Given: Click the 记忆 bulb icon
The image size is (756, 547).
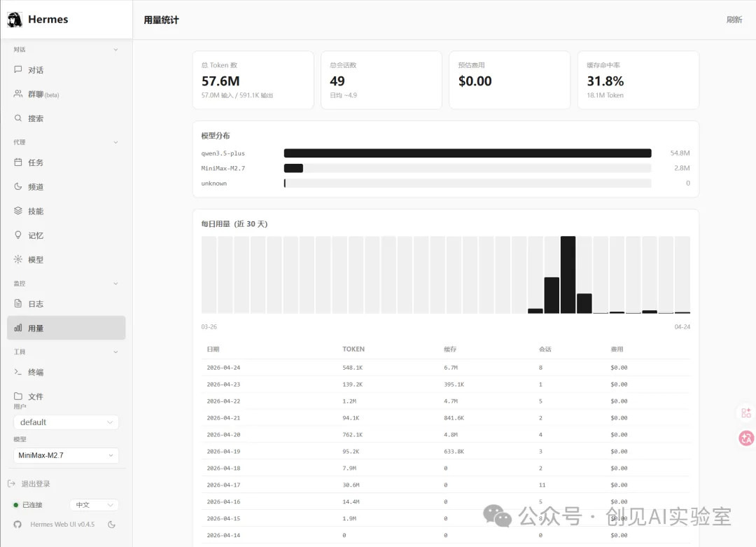Looking at the screenshot, I should [17, 235].
